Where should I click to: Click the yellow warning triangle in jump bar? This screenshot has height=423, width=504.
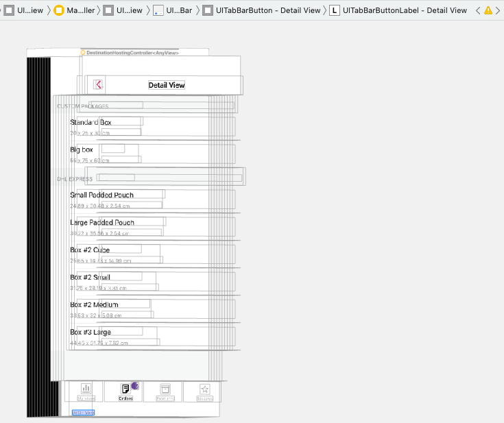(488, 10)
